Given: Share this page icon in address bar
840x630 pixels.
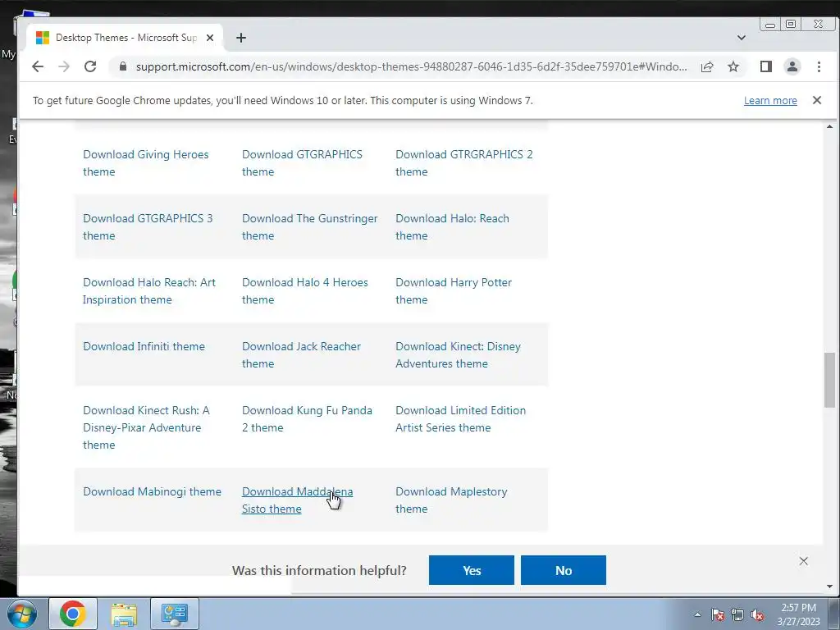Looking at the screenshot, I should 707,66.
